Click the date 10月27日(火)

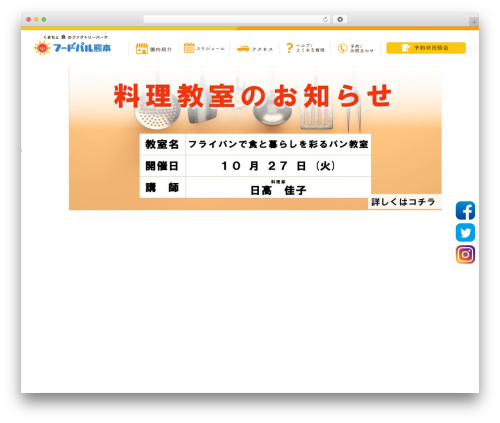coord(278,166)
